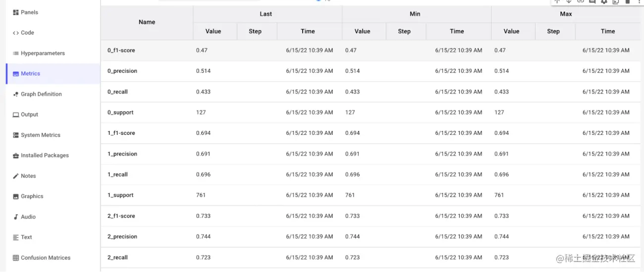
Task: Go to the Output tab
Action: tap(29, 114)
